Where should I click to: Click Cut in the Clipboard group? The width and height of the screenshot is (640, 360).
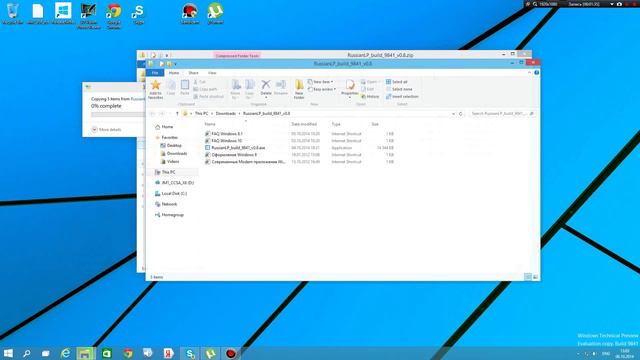point(200,82)
